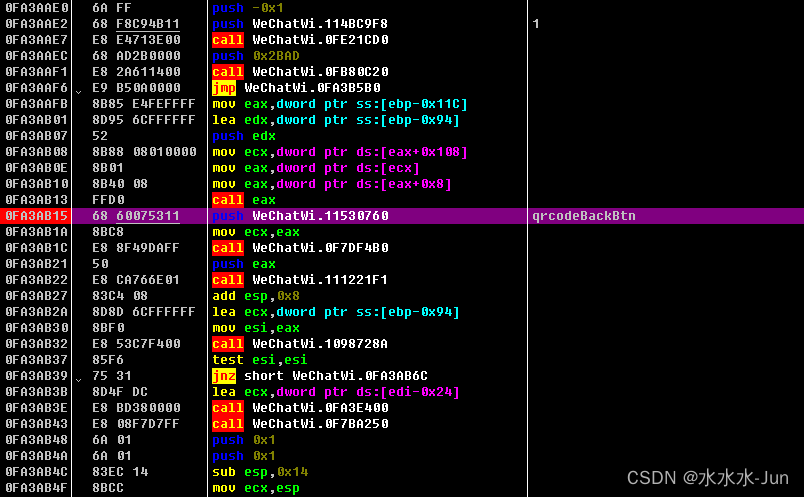Viewport: 804px width, 497px height.
Task: Select mov eax,[ebp-0x11C] instruction
Action: coord(340,104)
